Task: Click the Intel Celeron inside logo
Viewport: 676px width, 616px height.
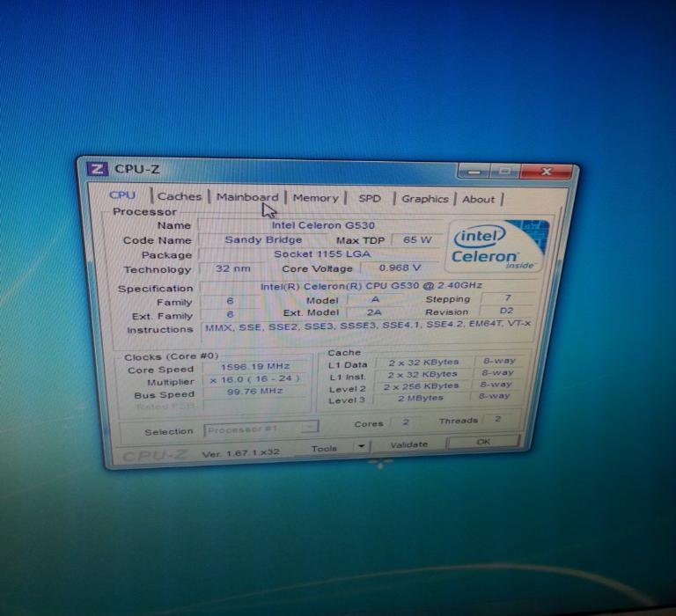Action: tap(498, 246)
